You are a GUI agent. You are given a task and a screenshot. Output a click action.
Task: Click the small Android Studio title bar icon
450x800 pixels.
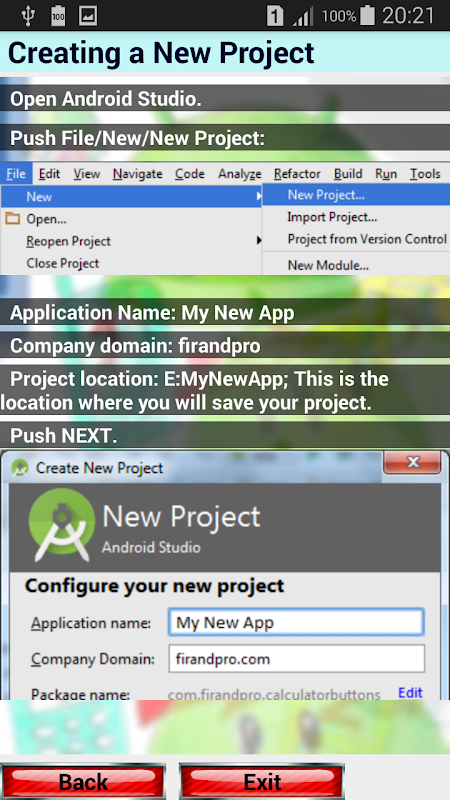pyautogui.click(x=20, y=467)
